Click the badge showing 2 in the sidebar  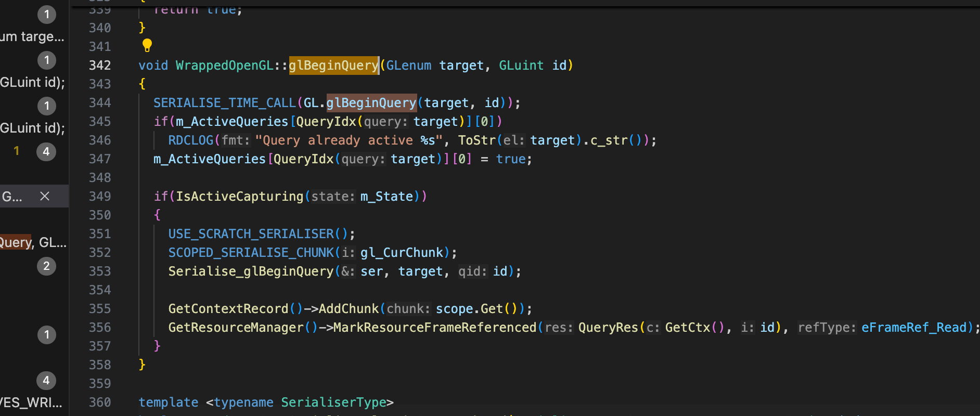pos(46,266)
